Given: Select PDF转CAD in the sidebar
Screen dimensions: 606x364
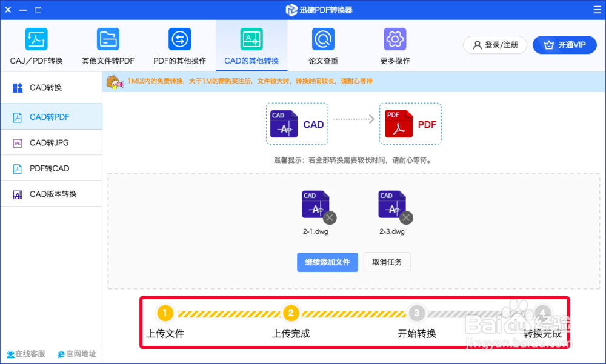Looking at the screenshot, I should click(51, 168).
